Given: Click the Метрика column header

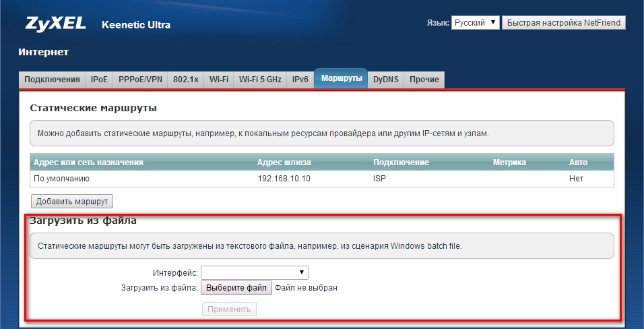Looking at the screenshot, I should 509,162.
